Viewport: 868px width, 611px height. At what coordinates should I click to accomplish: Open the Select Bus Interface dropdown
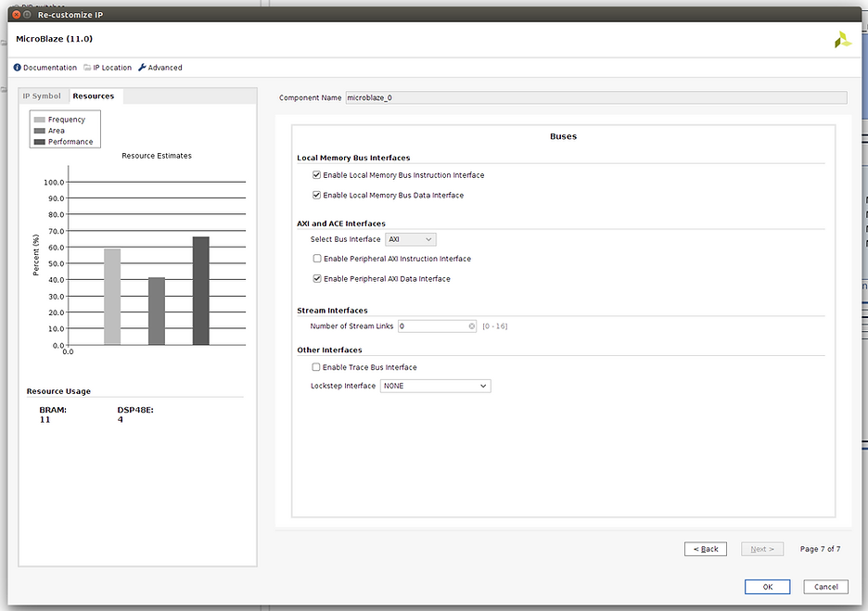[x=410, y=239]
